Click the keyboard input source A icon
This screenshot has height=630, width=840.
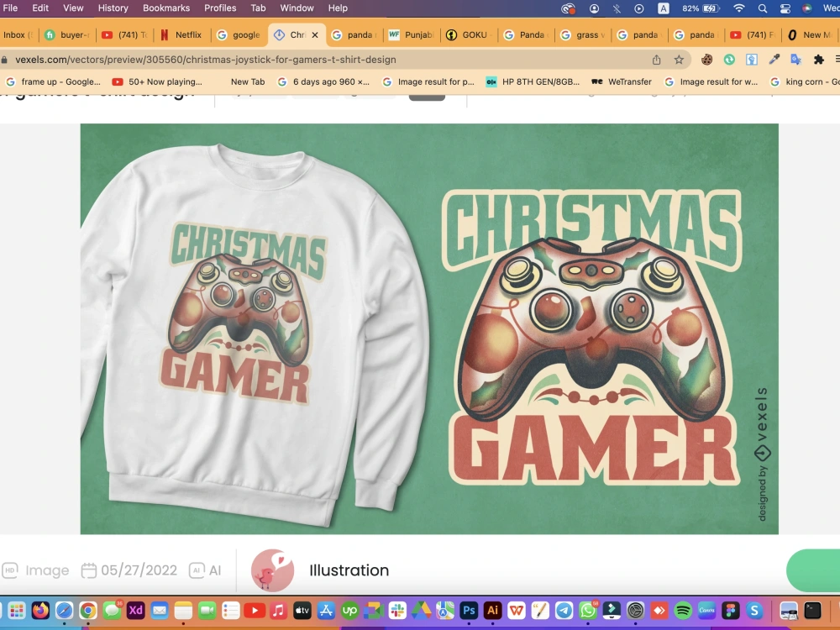click(x=664, y=8)
